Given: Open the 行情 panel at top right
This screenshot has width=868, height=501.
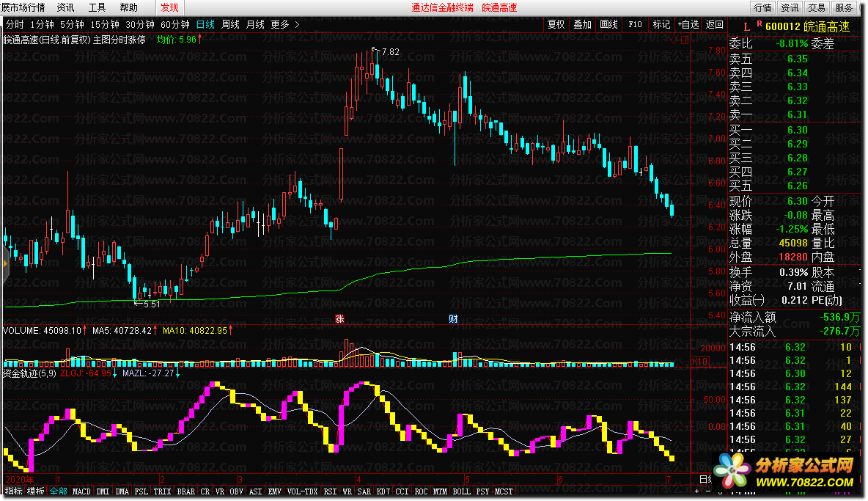Looking at the screenshot, I should point(763,8).
